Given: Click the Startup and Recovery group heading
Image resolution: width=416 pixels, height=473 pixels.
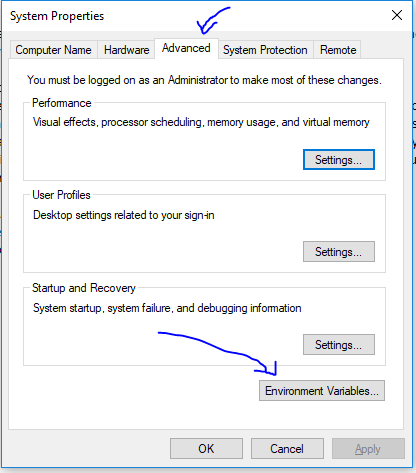Looking at the screenshot, I should pos(84,288).
